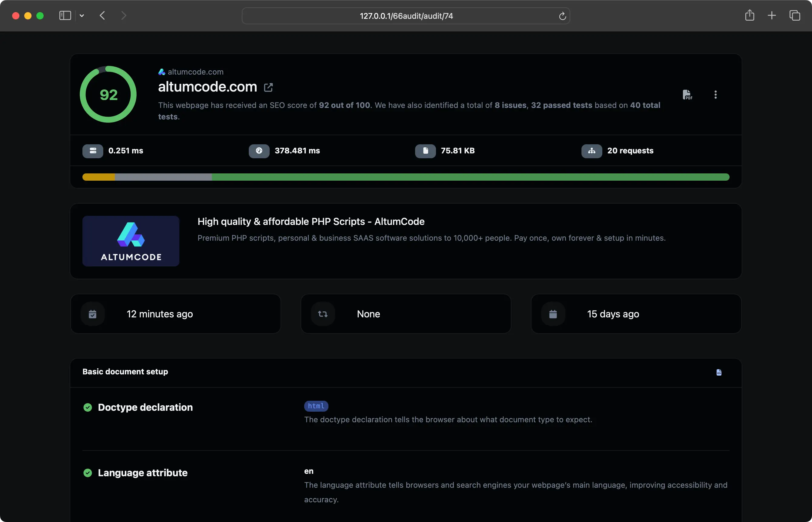Open altumcode.com via external link icon
This screenshot has height=522, width=812.
pos(268,87)
